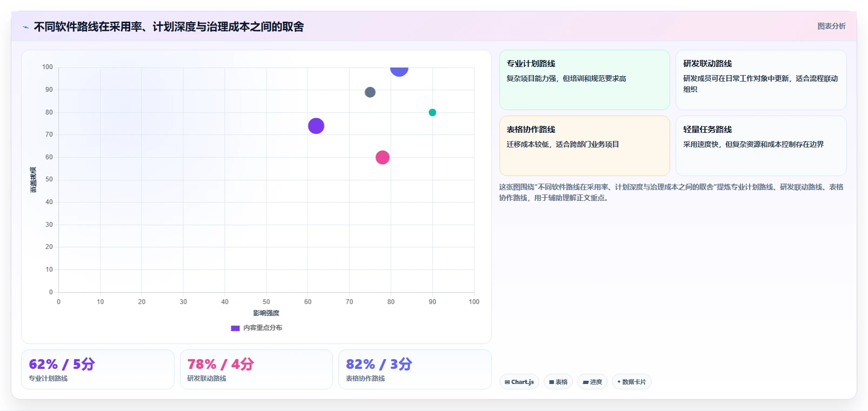Click 复杂项目能力强 description text
The height and width of the screenshot is (411, 868).
coord(566,78)
